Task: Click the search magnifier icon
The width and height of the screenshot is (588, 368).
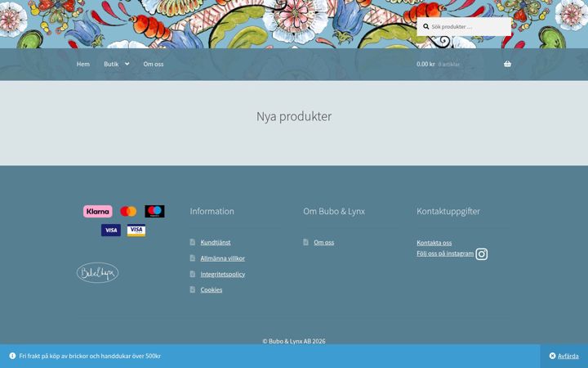Action: pos(426,27)
